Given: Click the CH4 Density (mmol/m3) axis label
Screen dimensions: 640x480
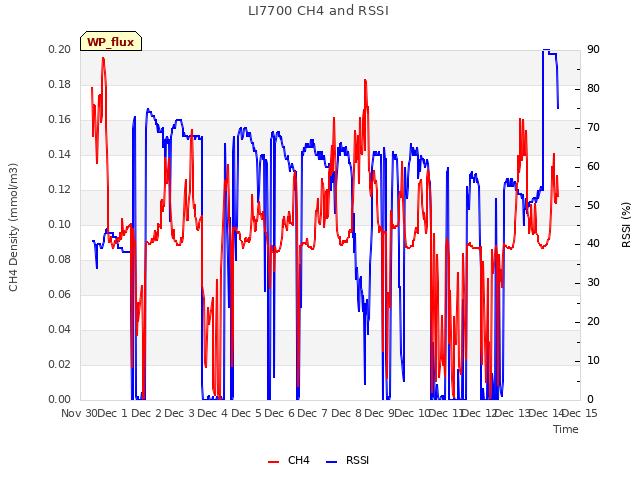Looking at the screenshot, I should pos(13,227).
